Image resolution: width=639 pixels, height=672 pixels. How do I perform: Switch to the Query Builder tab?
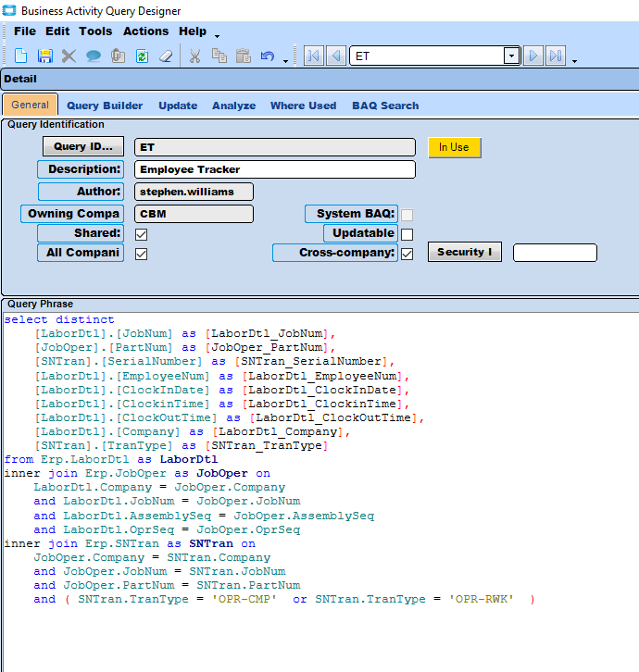click(105, 106)
